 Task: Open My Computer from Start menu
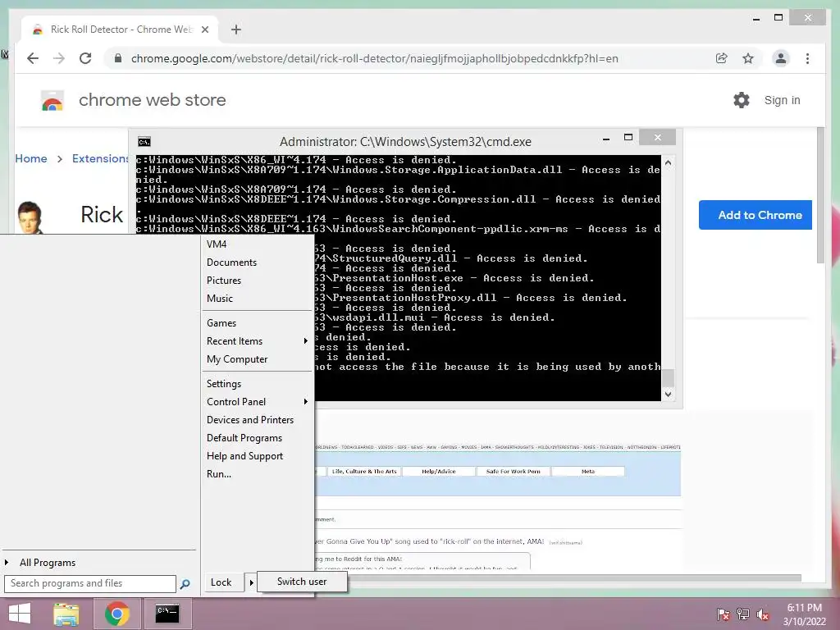[237, 359]
